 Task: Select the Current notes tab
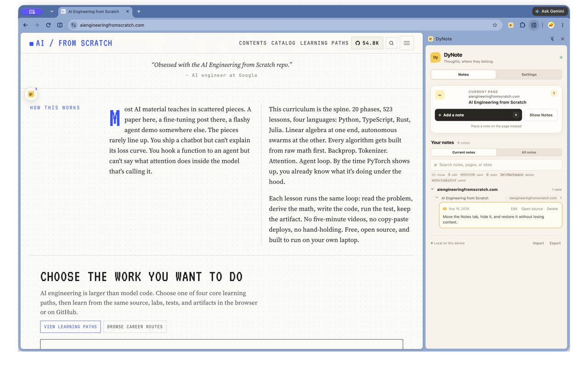464,152
